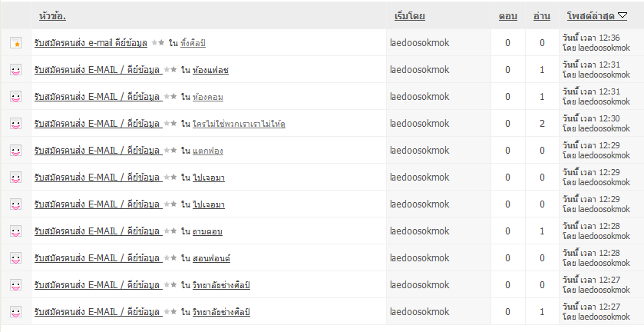
Task: Visit the ถามตอบ board link
Action: click(x=208, y=232)
